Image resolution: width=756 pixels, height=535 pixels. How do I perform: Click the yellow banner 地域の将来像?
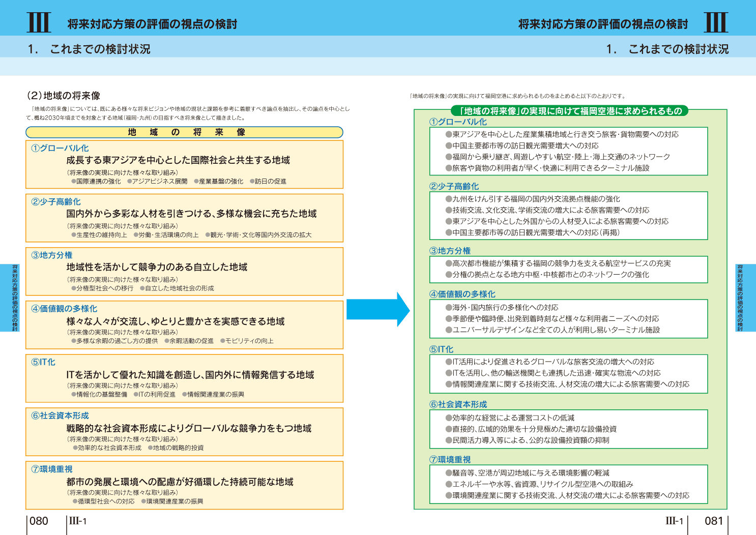(184, 132)
